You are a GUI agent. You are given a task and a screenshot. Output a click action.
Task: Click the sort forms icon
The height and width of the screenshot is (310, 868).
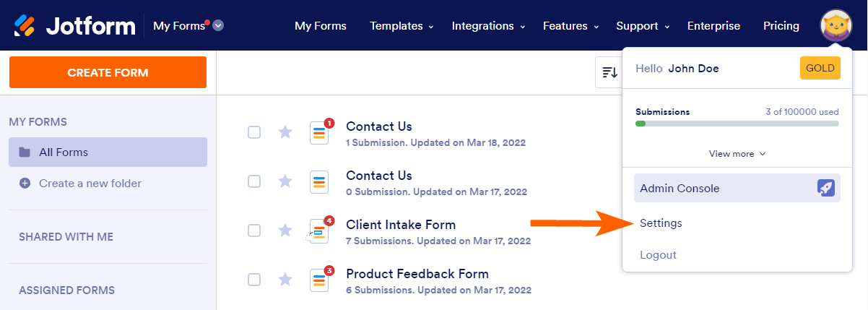point(610,72)
